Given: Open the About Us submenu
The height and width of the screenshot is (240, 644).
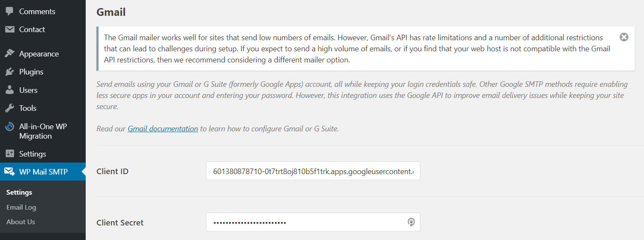Looking at the screenshot, I should tap(21, 222).
